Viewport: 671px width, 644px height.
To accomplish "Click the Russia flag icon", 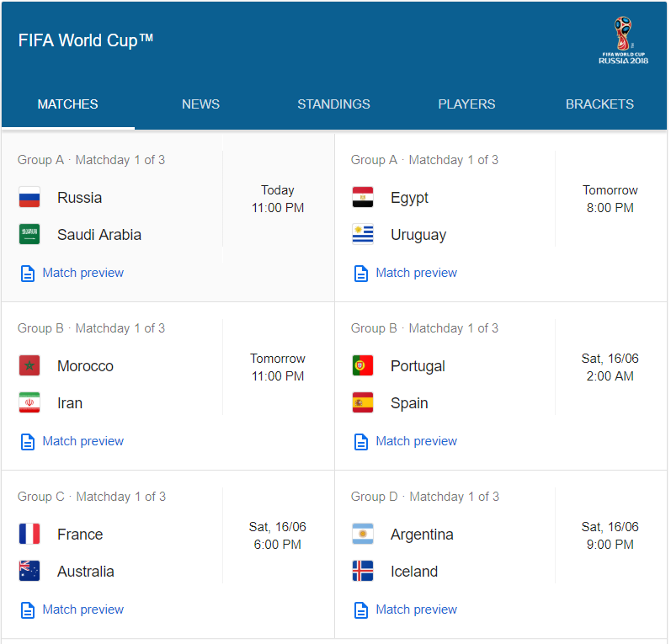I will click(x=29, y=198).
